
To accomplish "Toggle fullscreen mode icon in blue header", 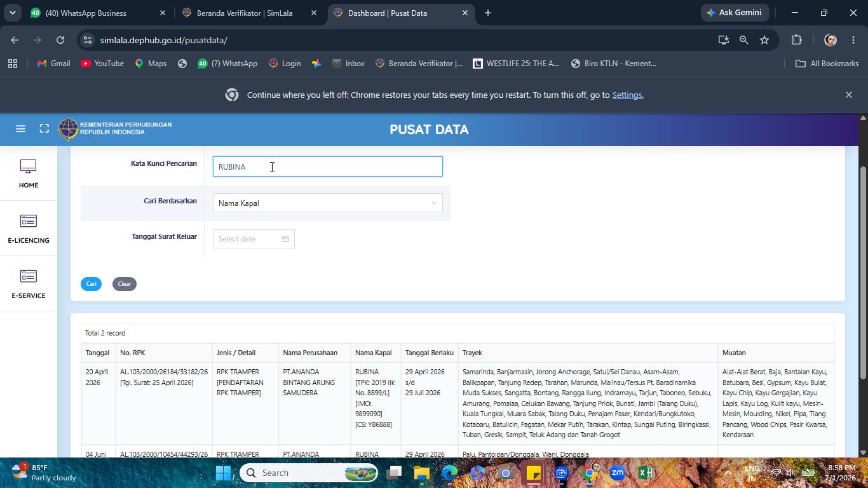I will (x=44, y=129).
